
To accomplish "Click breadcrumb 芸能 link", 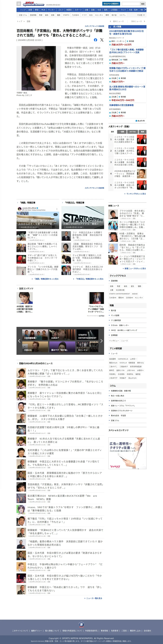I will click(x=29, y=21).
